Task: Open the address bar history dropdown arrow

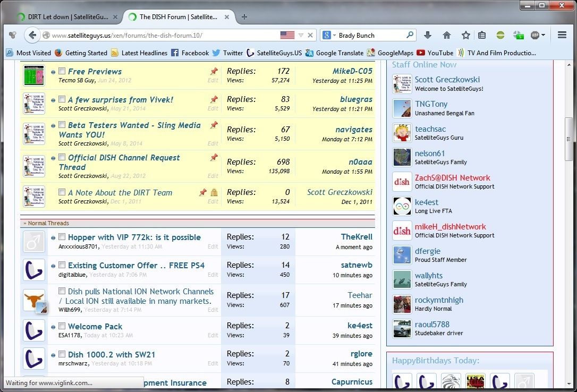Action: point(301,35)
